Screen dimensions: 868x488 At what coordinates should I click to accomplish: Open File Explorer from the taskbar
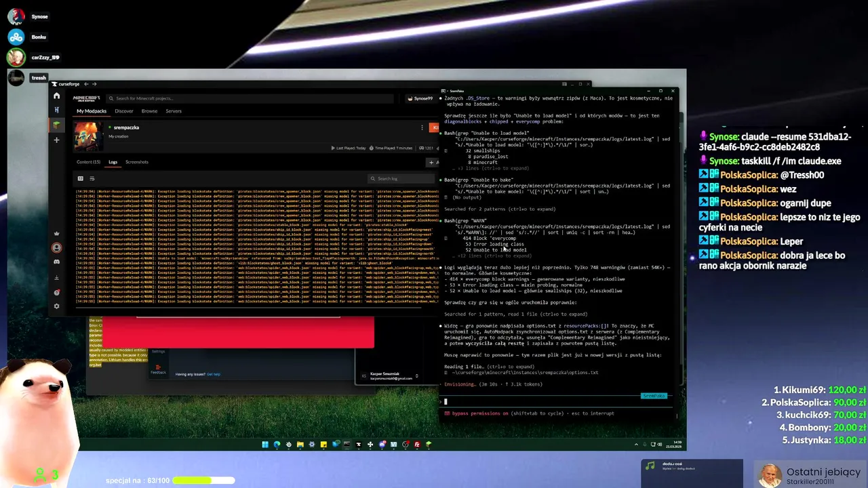(x=300, y=445)
